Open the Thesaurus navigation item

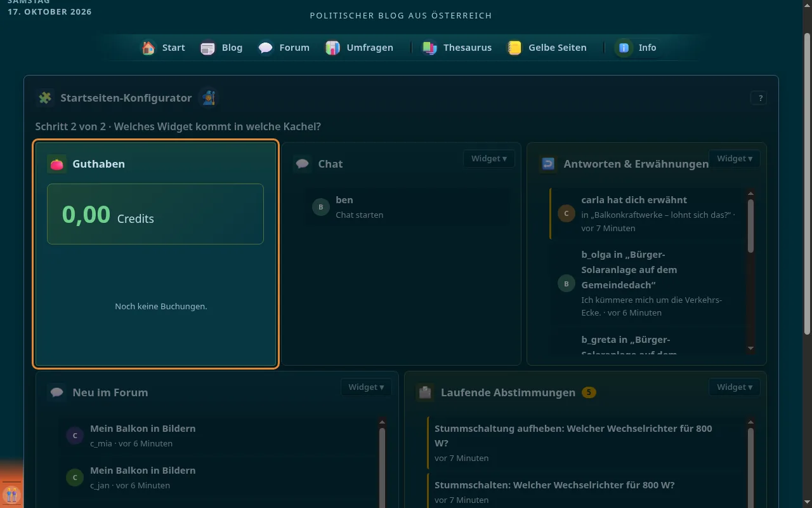pyautogui.click(x=457, y=48)
